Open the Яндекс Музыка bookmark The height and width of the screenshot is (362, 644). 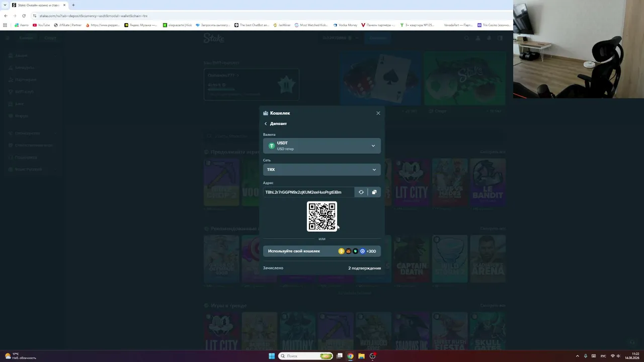pos(141,25)
